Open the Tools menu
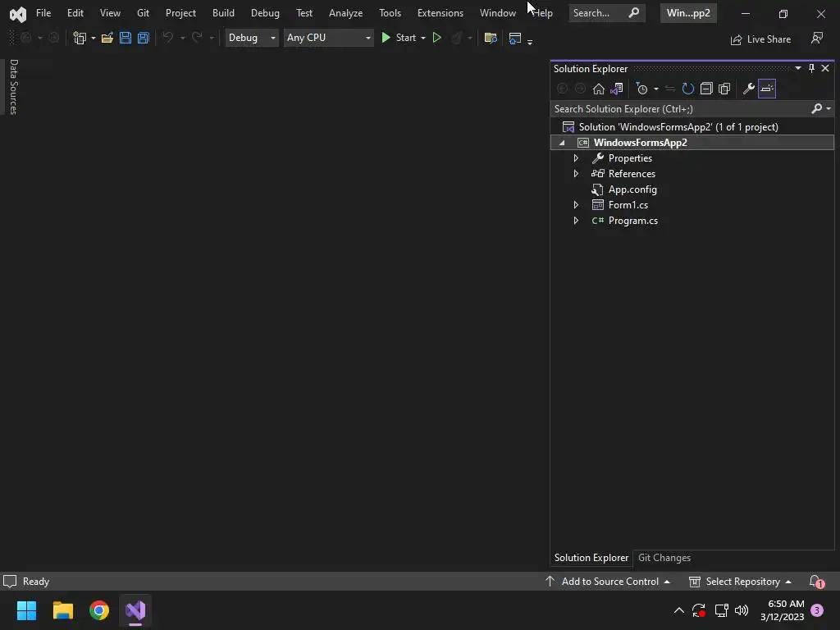This screenshot has width=840, height=630. click(x=390, y=13)
